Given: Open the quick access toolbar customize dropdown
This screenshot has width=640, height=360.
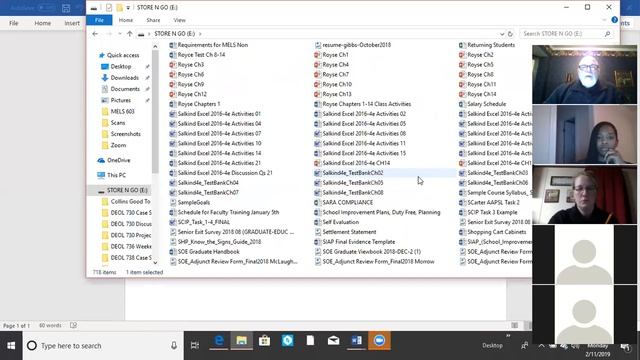Looking at the screenshot, I should [x=128, y=8].
